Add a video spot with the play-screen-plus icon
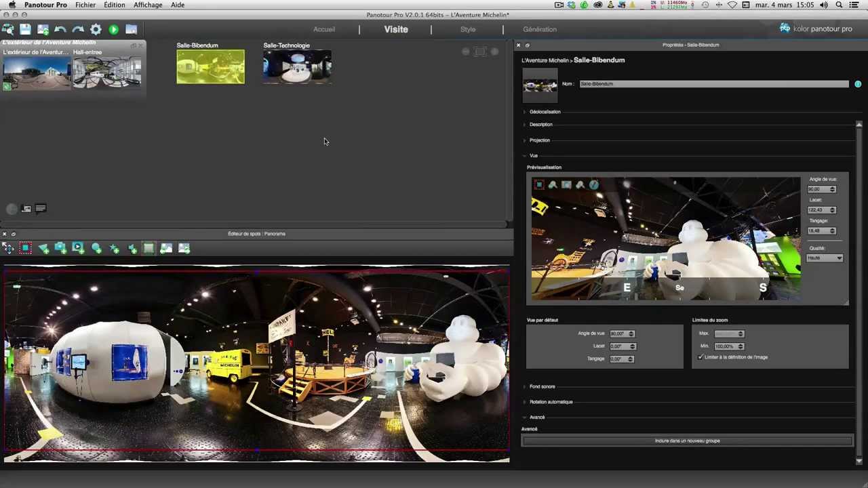 coord(78,249)
